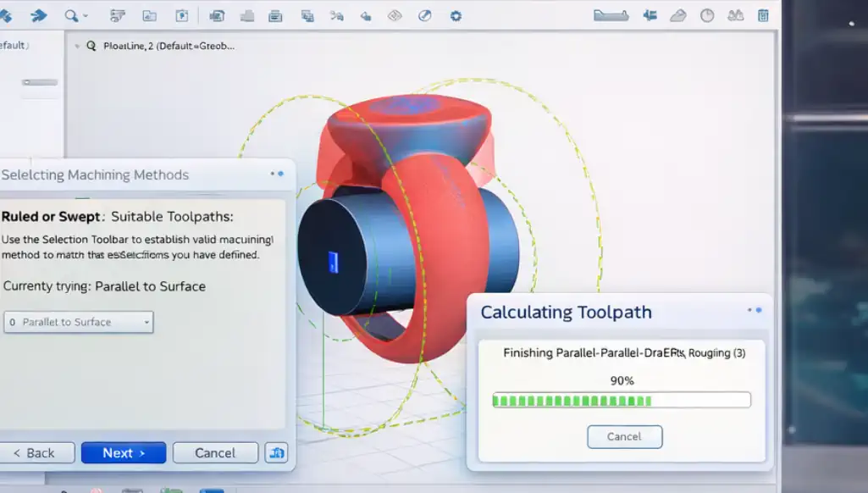The image size is (868, 493).
Task: Open the Parallel to Surface dropdown
Action: pyautogui.click(x=79, y=322)
